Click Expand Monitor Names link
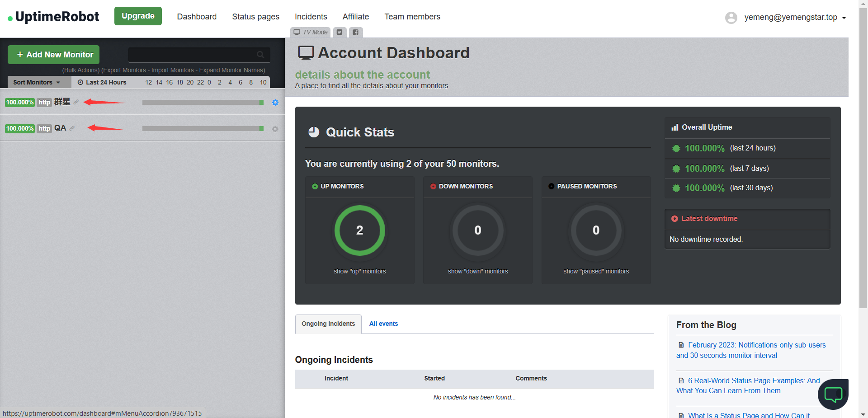The image size is (868, 418). click(232, 70)
